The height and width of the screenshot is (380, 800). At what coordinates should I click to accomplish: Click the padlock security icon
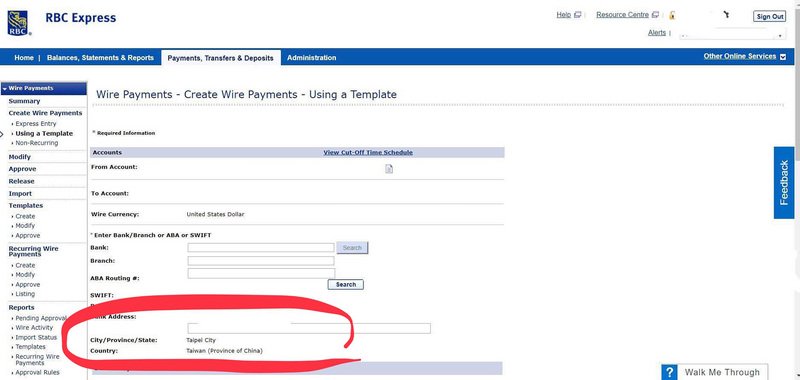[672, 15]
